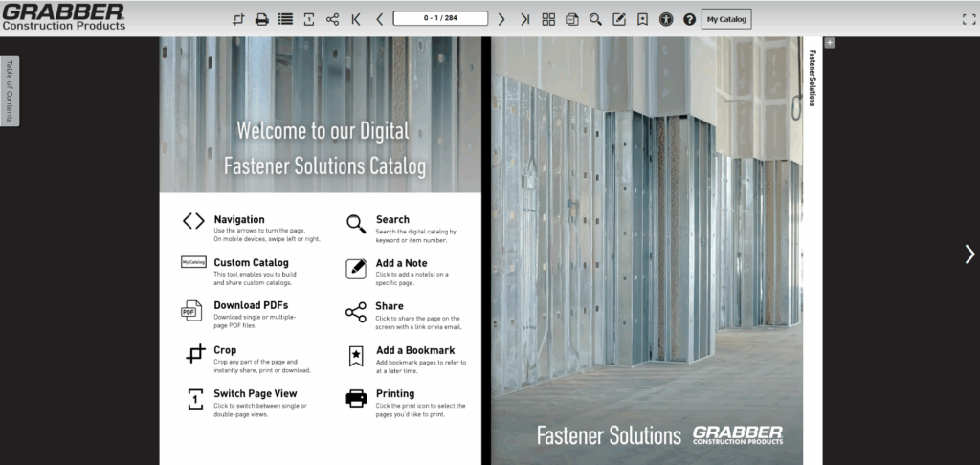Click the note icon beside Add a Note

356,269
